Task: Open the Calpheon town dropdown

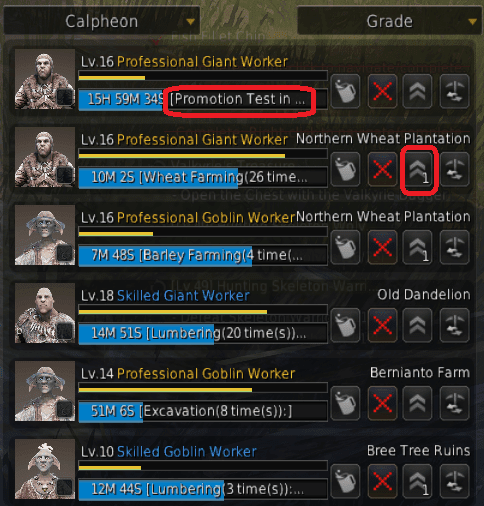Action: (x=102, y=21)
